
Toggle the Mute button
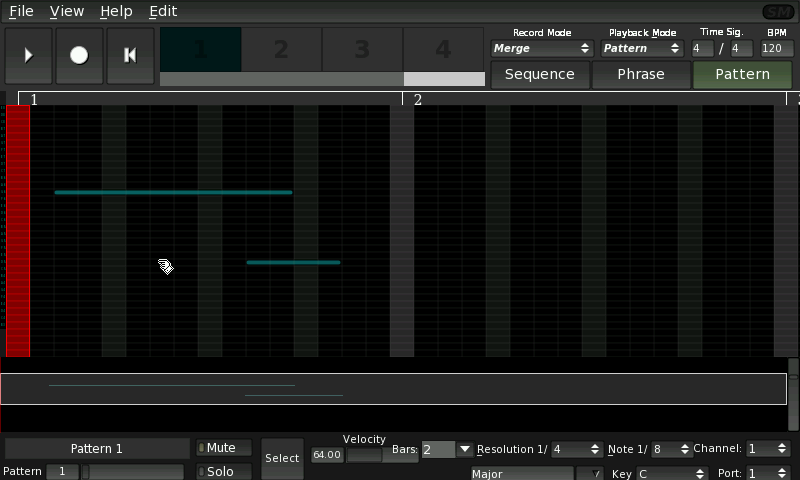[224, 448]
